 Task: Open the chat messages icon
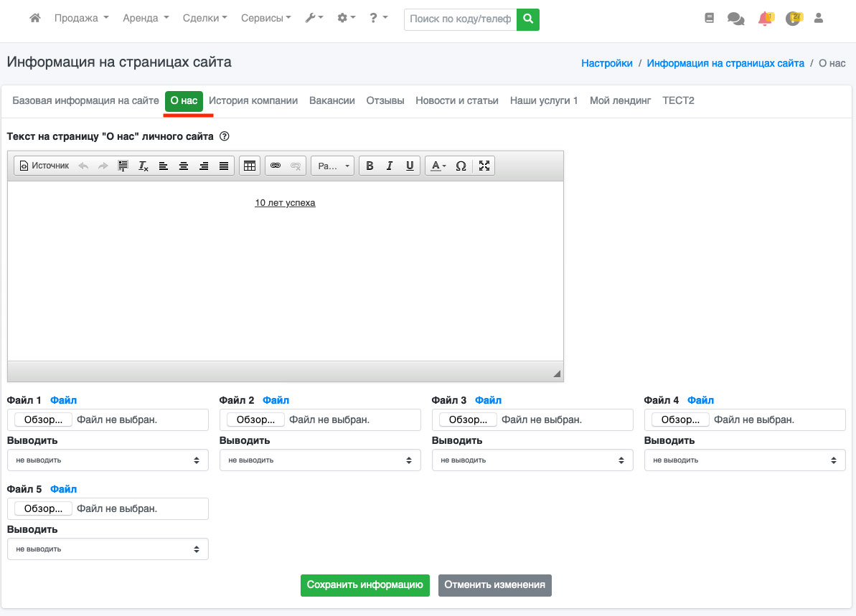pos(735,19)
